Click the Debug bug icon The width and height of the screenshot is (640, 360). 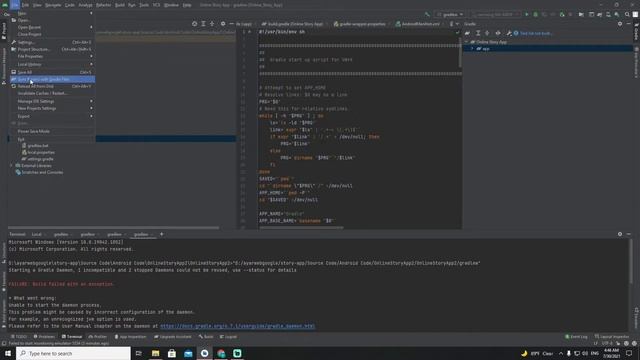536,14
